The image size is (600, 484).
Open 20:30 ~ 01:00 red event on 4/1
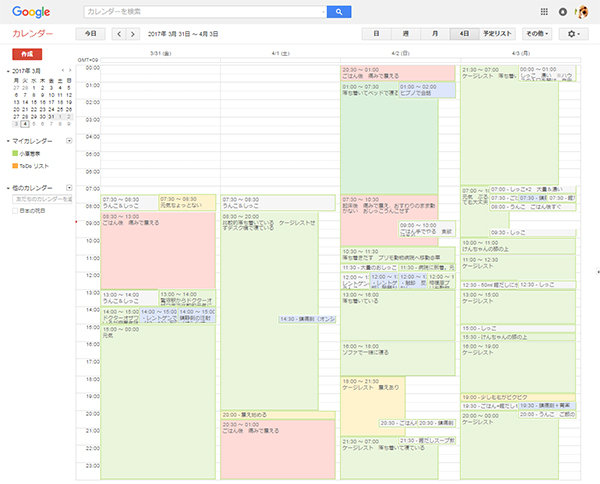point(278,450)
